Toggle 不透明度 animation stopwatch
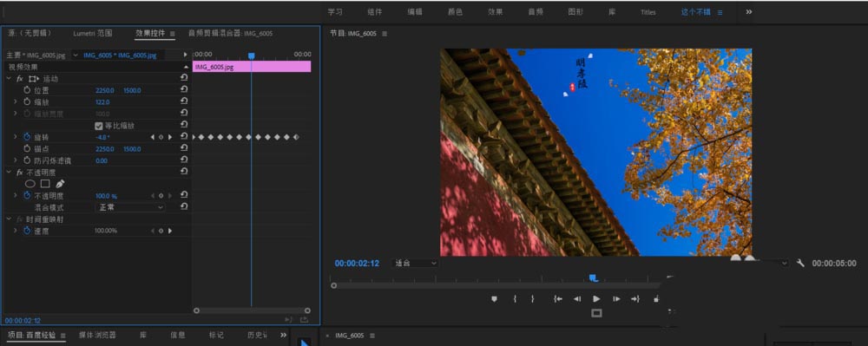 coord(27,196)
